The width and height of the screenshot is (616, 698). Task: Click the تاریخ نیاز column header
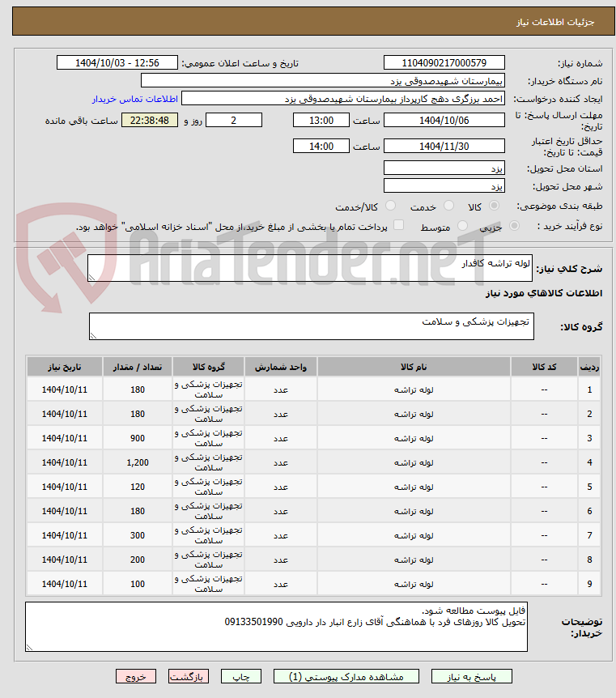65,367
